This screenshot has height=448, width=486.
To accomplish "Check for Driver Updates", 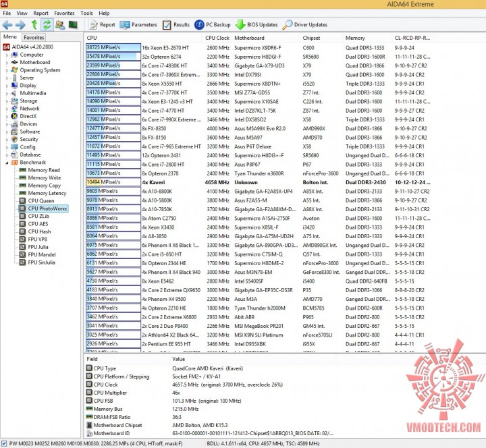I will point(305,25).
